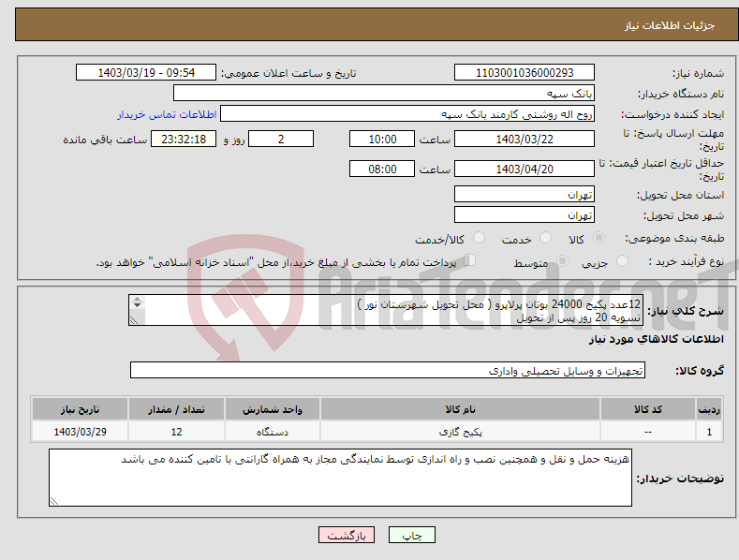This screenshot has height=560, width=739.
Task: Click the شماره نیاز label
Action: 698,74
